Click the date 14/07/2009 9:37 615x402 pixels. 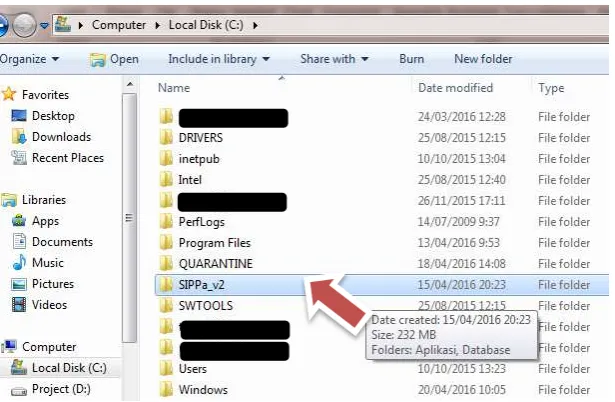point(459,222)
